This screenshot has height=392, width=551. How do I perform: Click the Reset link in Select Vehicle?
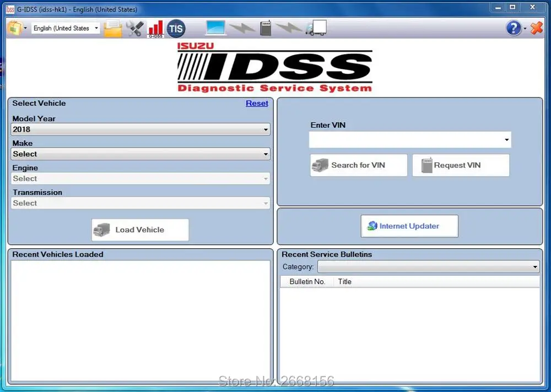[257, 104]
